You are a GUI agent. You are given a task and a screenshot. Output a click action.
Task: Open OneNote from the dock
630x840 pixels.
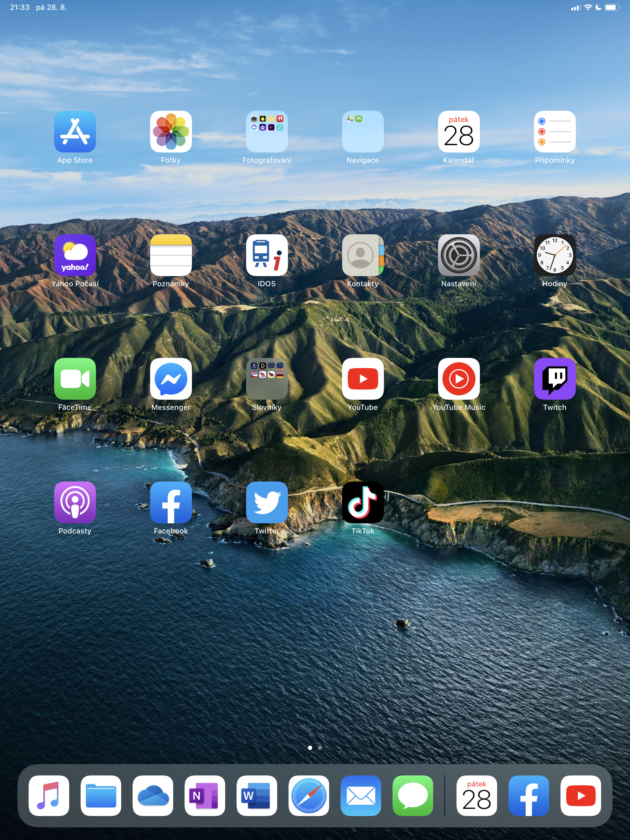coord(205,795)
